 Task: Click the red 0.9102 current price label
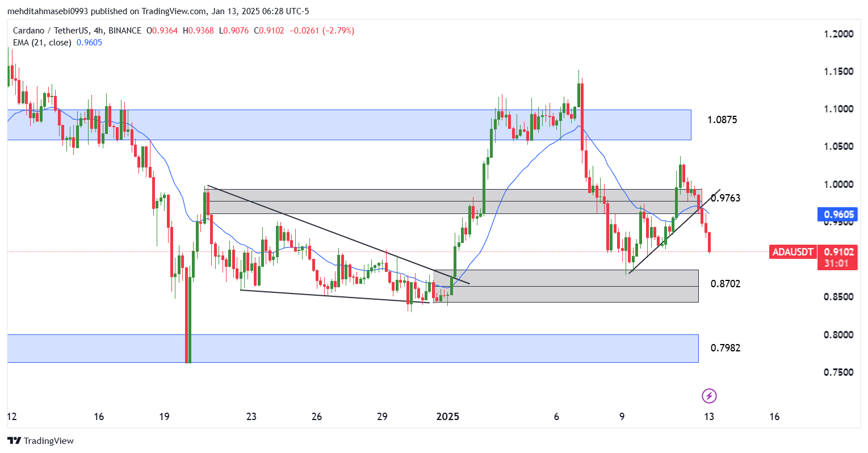(837, 251)
